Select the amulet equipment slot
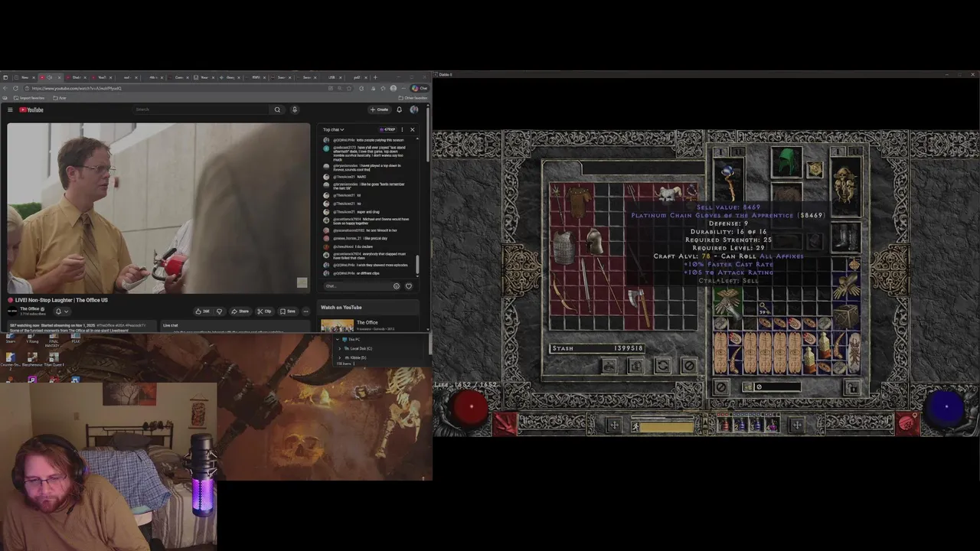 point(815,169)
